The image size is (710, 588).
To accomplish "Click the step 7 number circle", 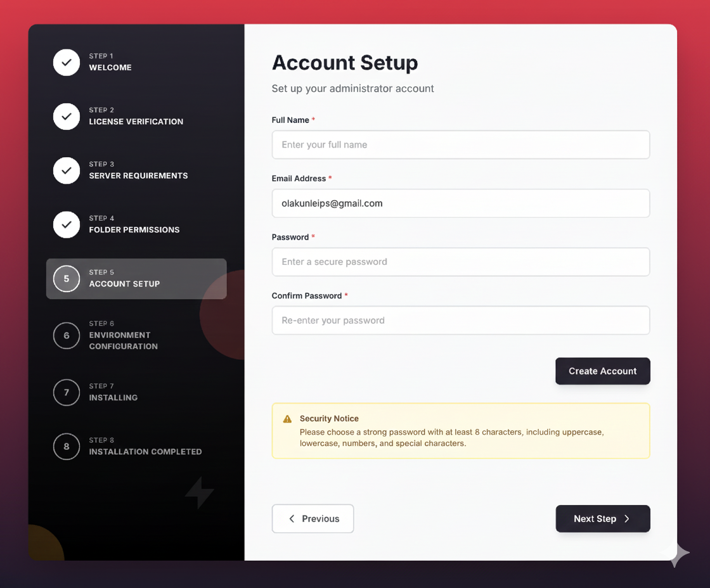I will tap(67, 393).
